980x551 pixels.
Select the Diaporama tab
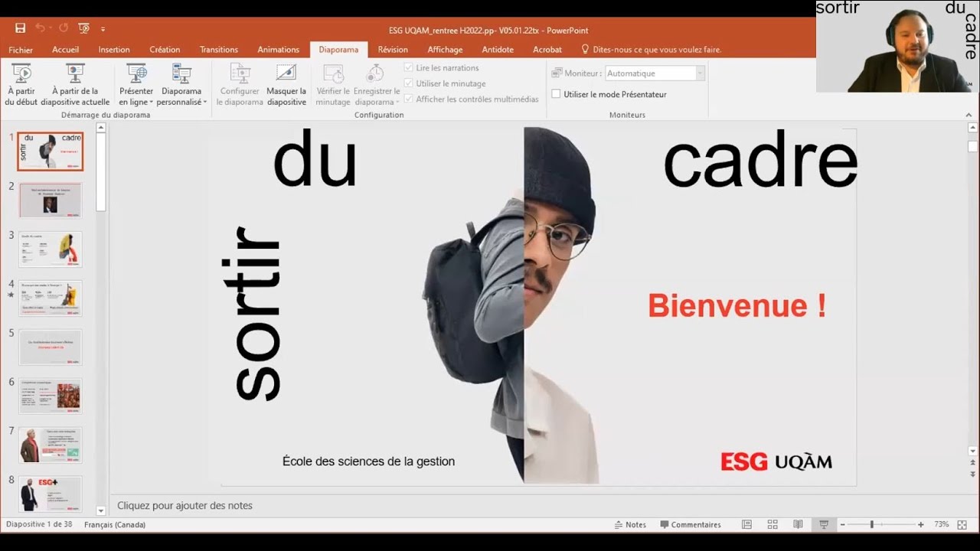coord(338,50)
